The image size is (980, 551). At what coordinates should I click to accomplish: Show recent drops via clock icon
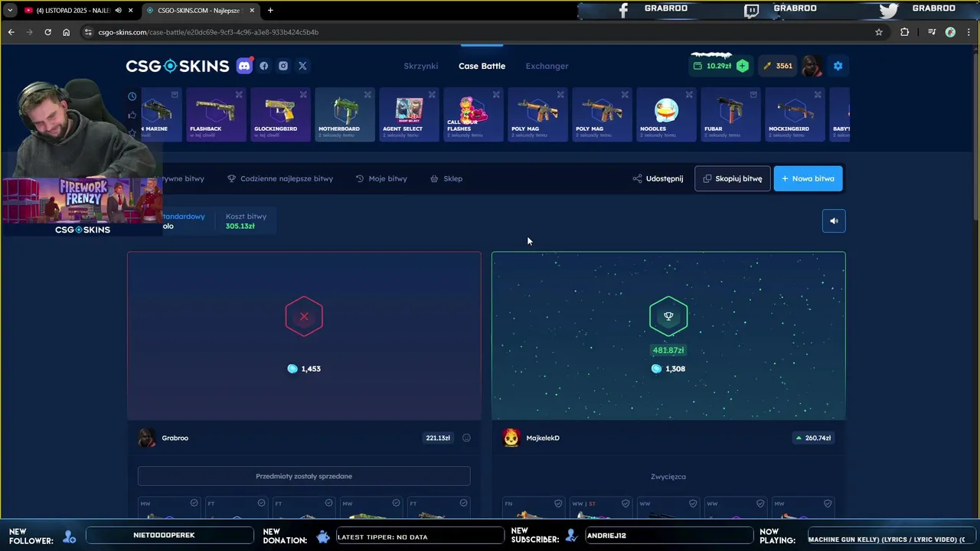(x=132, y=96)
